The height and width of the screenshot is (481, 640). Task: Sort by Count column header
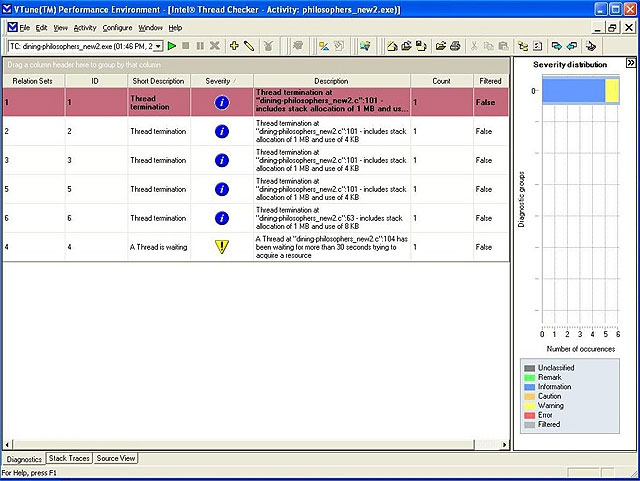[x=442, y=81]
